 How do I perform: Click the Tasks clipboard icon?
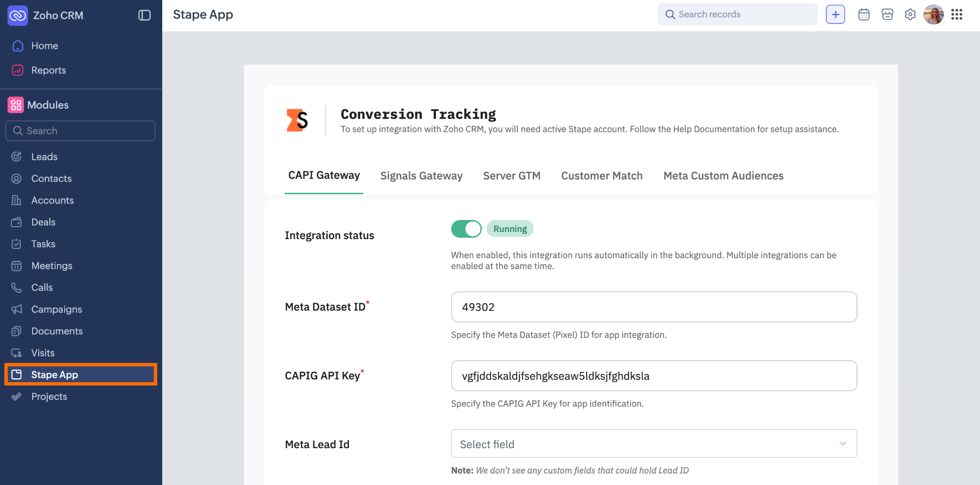coord(17,244)
